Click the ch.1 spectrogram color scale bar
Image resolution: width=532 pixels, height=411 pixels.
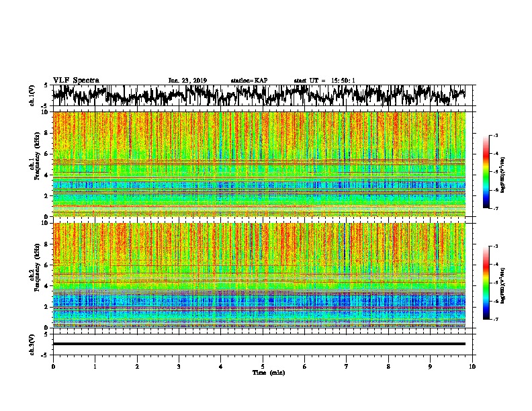click(x=486, y=172)
